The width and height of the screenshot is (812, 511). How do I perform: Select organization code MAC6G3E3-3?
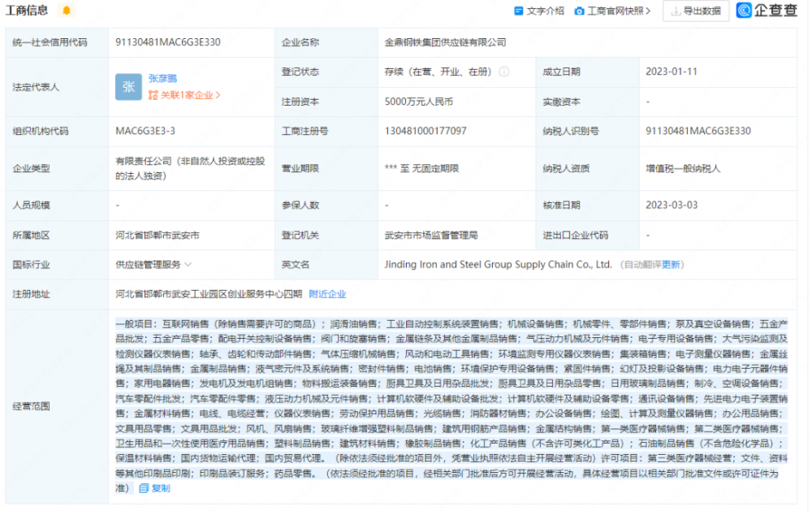pyautogui.click(x=145, y=131)
